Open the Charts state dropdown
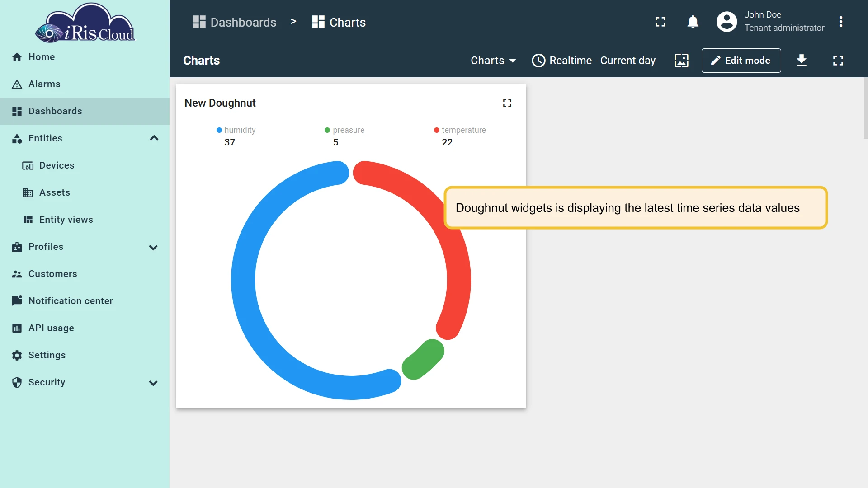Viewport: 868px width, 488px height. click(493, 61)
